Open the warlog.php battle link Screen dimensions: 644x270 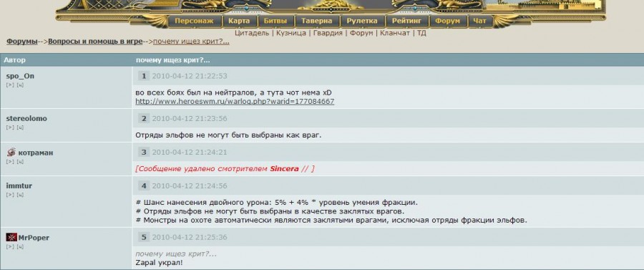click(x=235, y=101)
